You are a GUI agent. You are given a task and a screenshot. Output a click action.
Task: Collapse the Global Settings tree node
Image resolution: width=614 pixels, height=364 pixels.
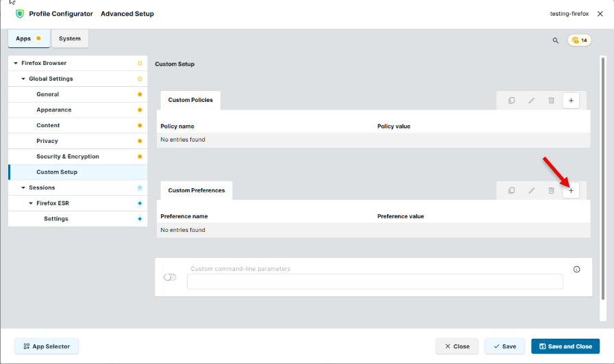23,79
